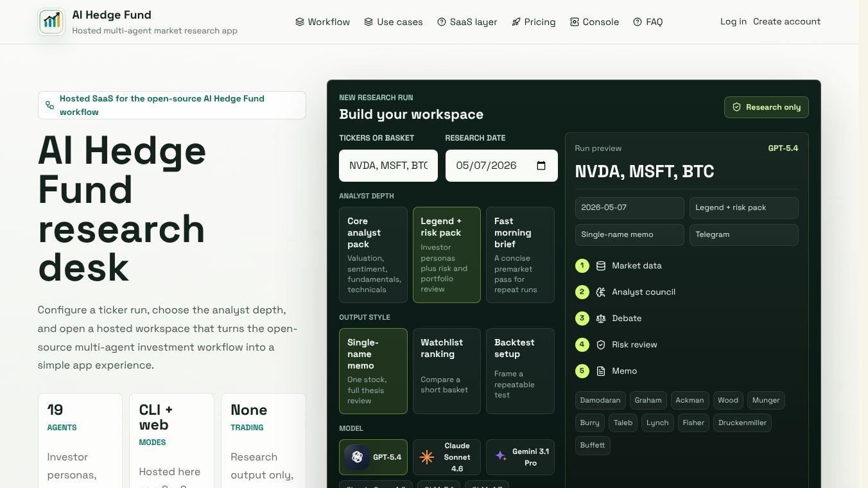Click the Market data database icon

pos(601,266)
